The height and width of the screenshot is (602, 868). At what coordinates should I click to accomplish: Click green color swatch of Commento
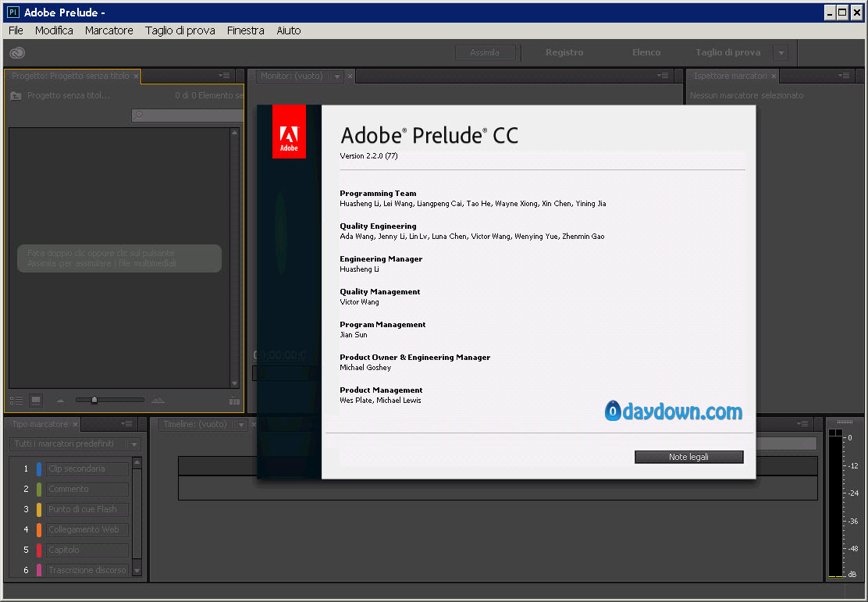tap(39, 490)
